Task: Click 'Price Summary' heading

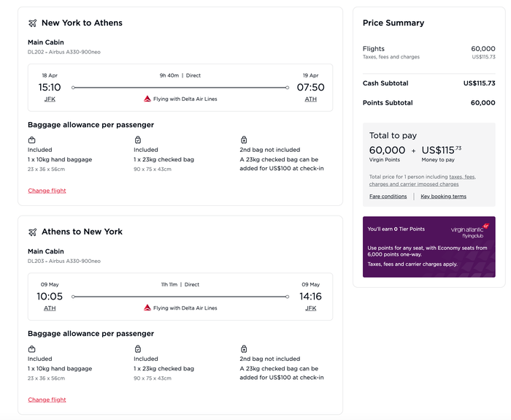Action: click(393, 23)
